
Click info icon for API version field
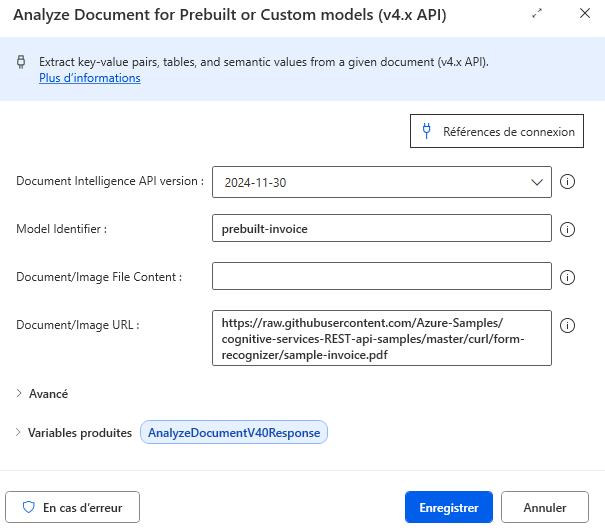pos(567,182)
